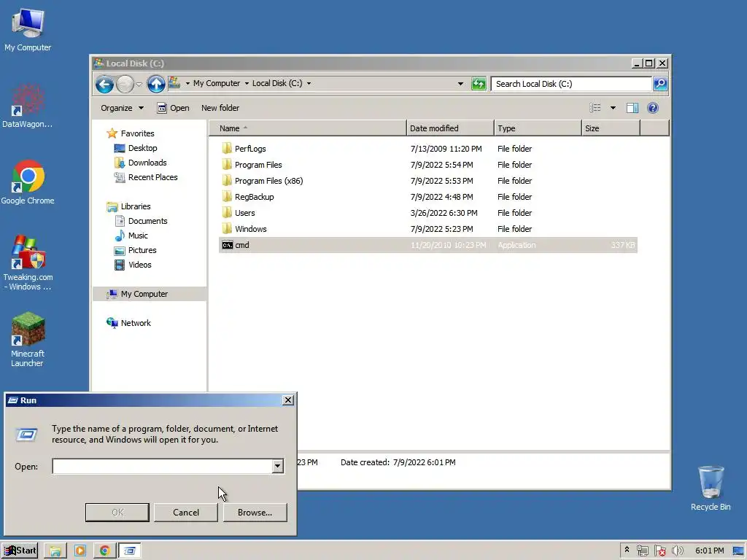The image size is (747, 560).
Task: Go up one folder level
Action: 156,85
